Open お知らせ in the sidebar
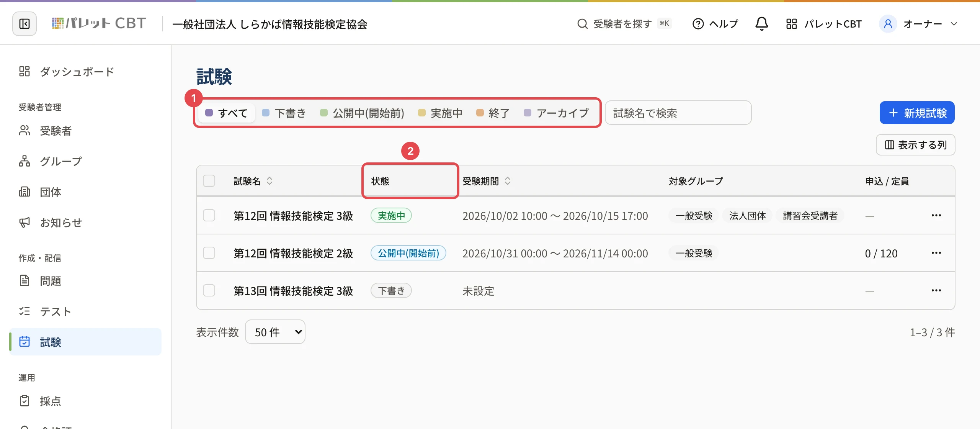Viewport: 980px width, 429px height. (85, 223)
